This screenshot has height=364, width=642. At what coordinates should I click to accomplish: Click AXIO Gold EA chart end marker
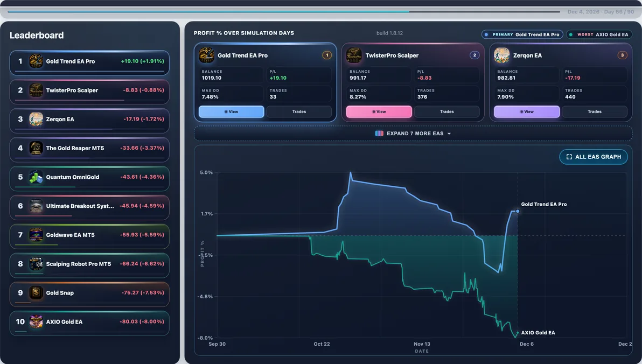(518, 333)
